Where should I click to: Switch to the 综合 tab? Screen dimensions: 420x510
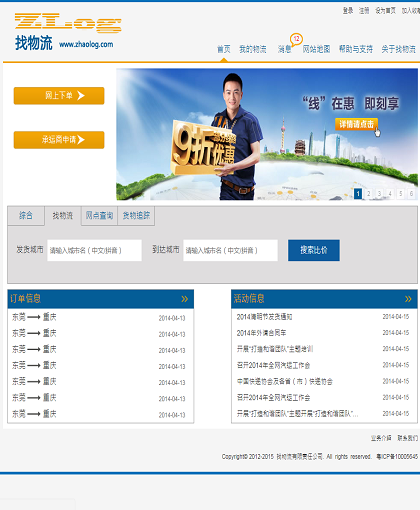click(26, 216)
